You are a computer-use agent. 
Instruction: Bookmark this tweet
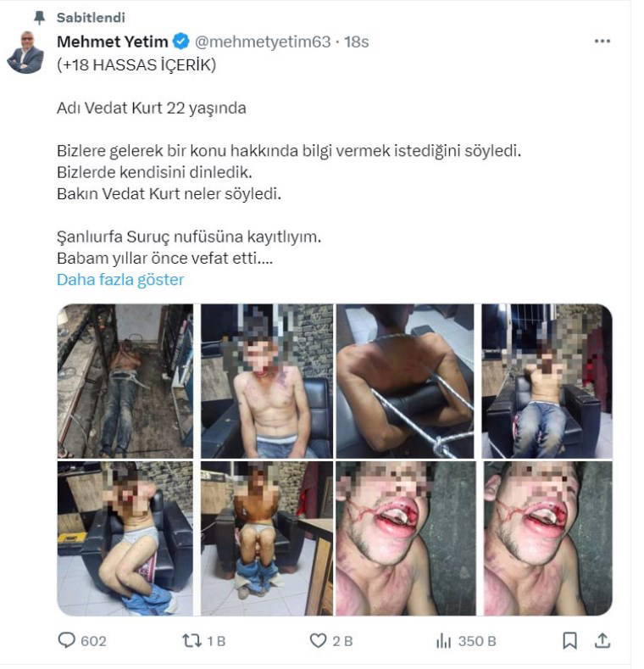[x=569, y=640]
